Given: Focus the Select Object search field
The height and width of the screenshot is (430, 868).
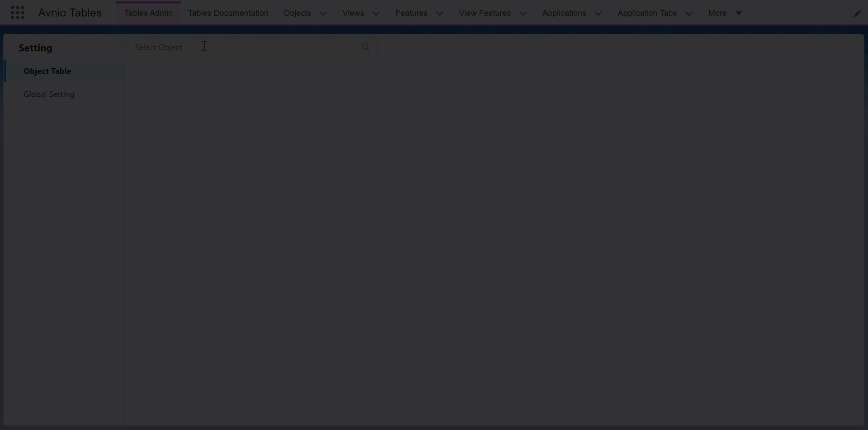Looking at the screenshot, I should coord(244,47).
